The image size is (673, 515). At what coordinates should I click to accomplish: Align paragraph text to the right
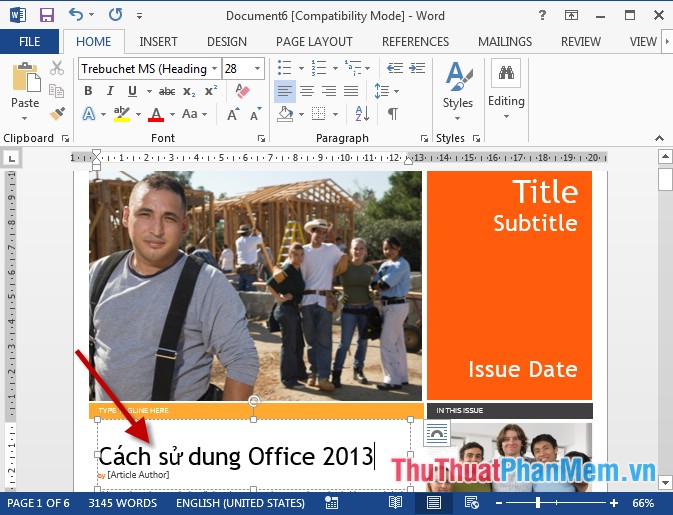pyautogui.click(x=329, y=91)
